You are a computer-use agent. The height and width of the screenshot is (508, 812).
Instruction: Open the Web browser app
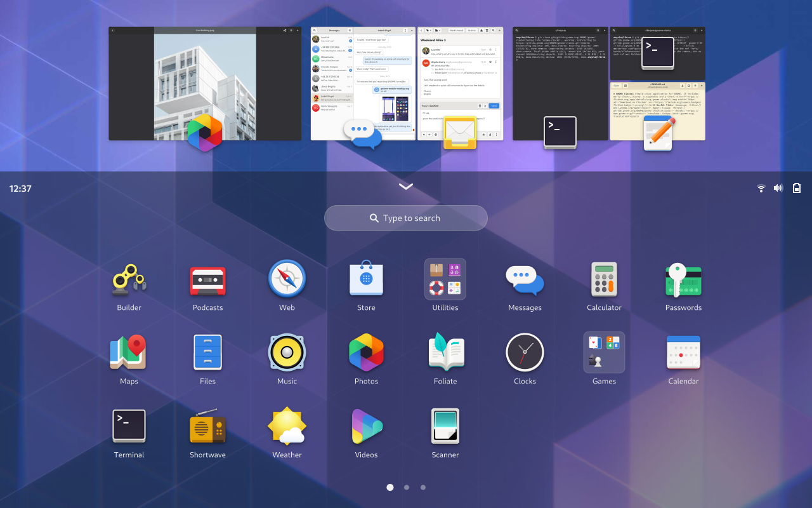(287, 279)
